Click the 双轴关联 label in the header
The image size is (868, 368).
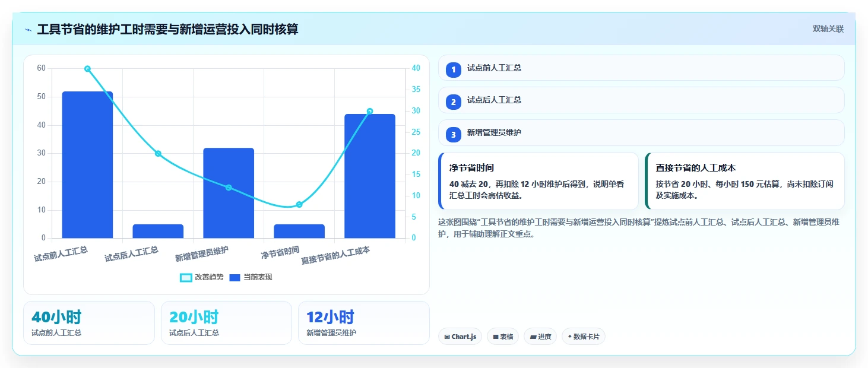[x=828, y=29]
